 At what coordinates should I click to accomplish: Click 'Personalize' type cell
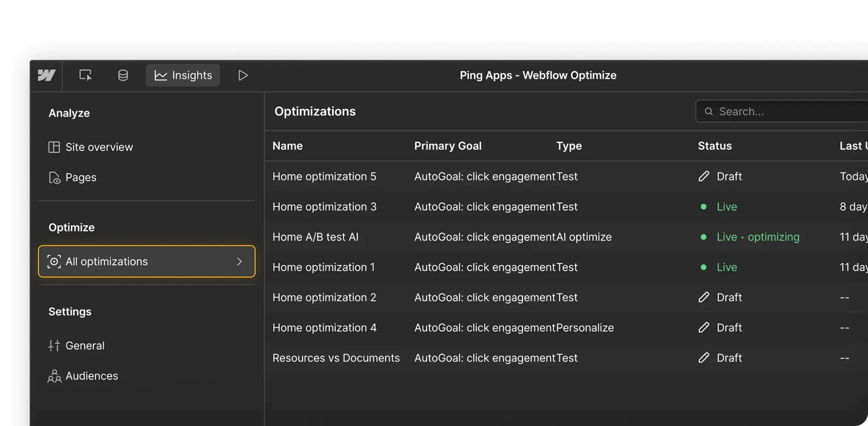585,328
